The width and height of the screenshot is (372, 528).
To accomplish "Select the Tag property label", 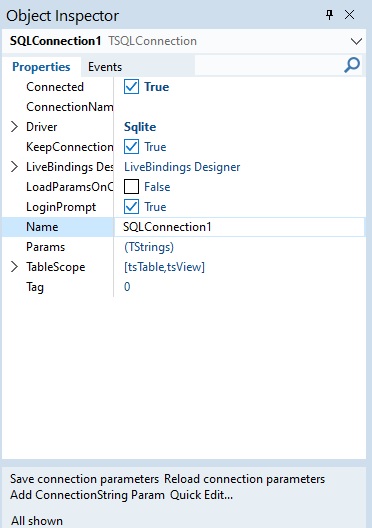I will tap(35, 287).
